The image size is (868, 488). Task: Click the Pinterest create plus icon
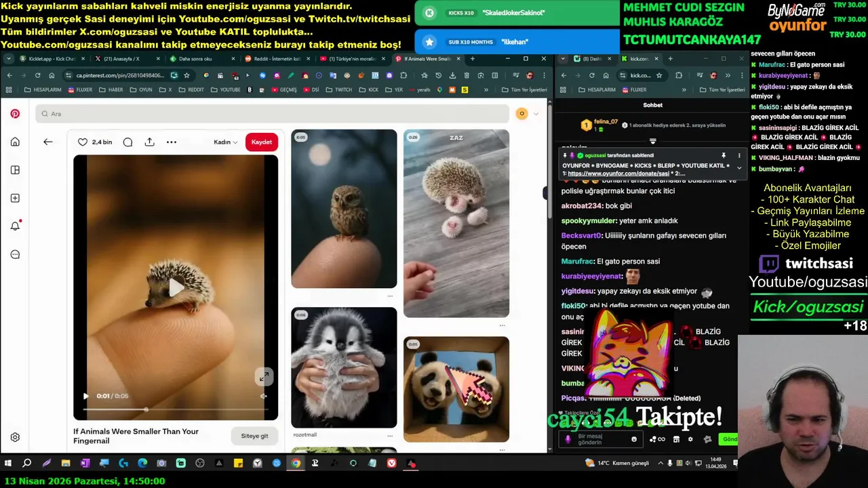point(15,198)
